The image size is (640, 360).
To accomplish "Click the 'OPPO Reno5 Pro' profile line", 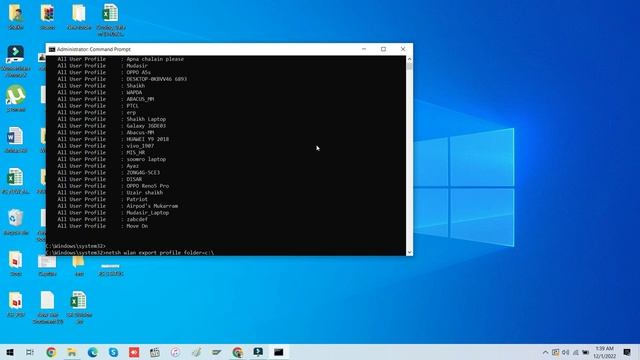I will [113, 186].
